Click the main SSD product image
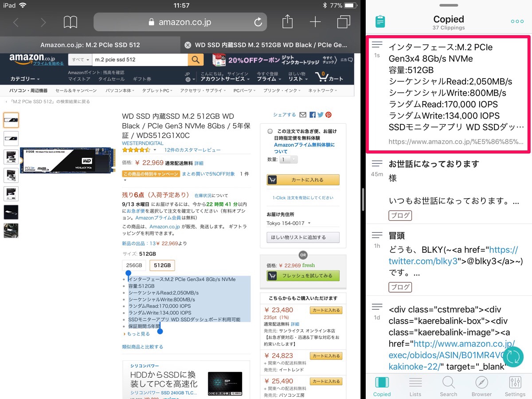Viewport: 532px width, 399px height. point(67,160)
